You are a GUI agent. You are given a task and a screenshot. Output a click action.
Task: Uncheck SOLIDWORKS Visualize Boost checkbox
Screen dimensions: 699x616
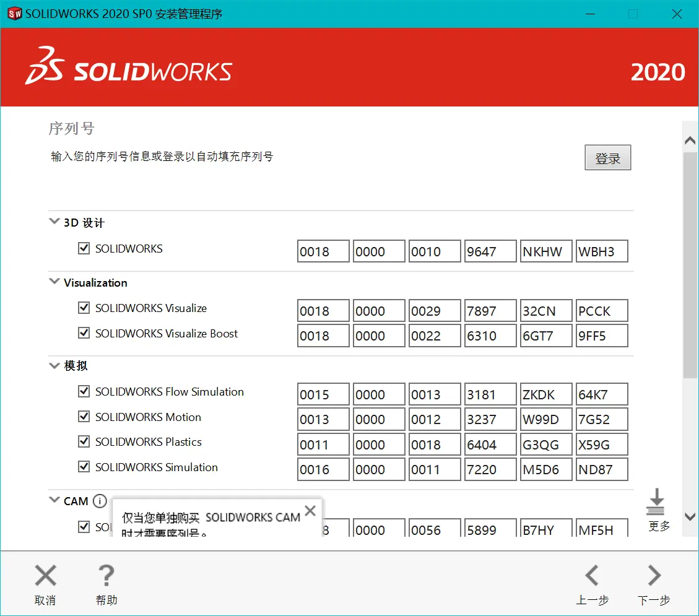tap(84, 333)
